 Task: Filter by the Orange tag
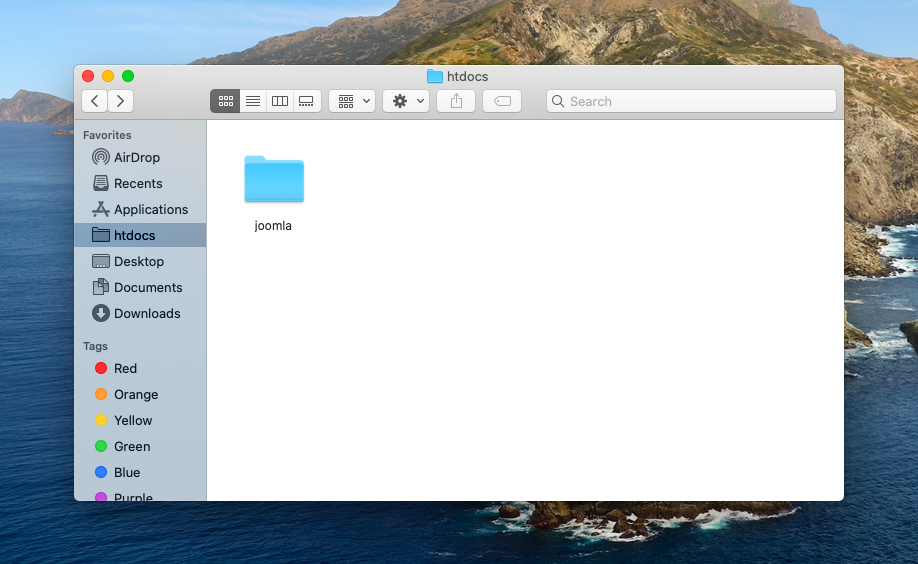[141, 394]
